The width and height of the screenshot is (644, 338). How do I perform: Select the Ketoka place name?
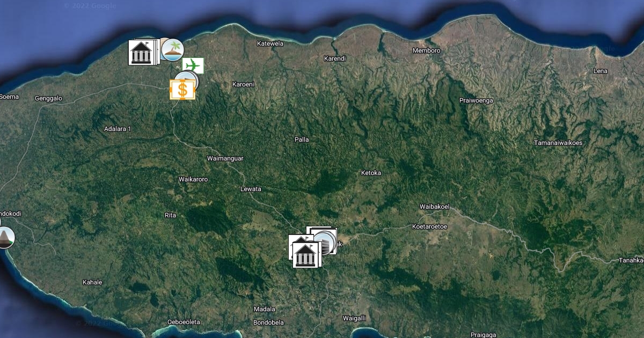pyautogui.click(x=371, y=173)
